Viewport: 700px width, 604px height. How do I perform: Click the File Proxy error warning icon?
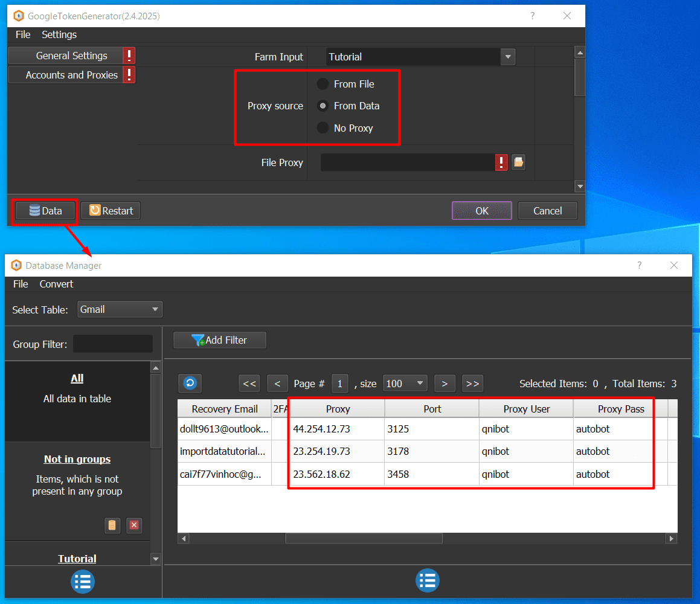[x=501, y=162]
